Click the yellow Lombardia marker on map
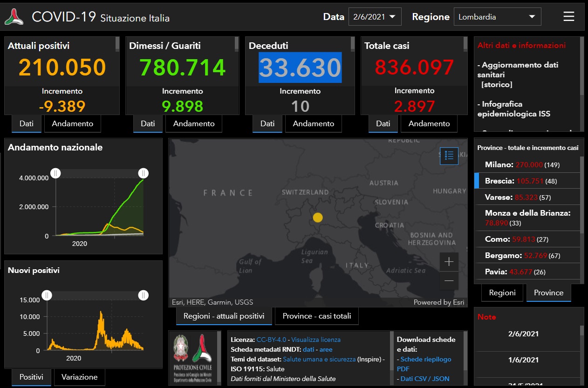588x388 pixels. (x=317, y=217)
